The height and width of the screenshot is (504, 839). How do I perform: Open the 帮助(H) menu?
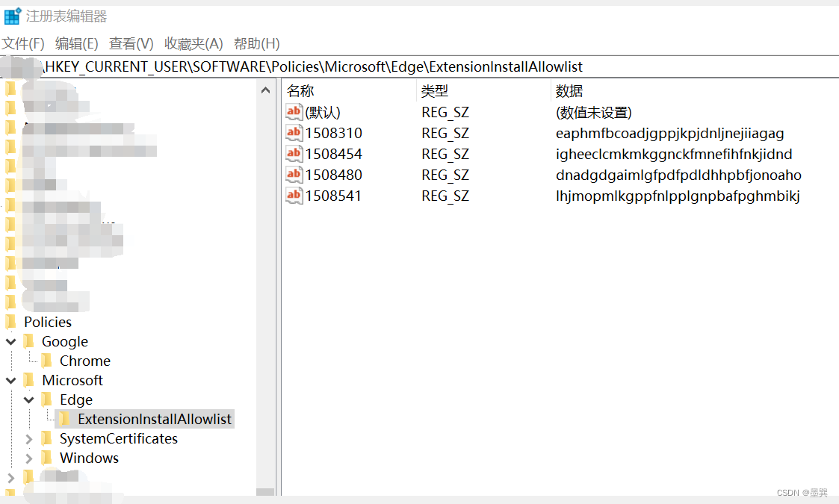(x=257, y=43)
